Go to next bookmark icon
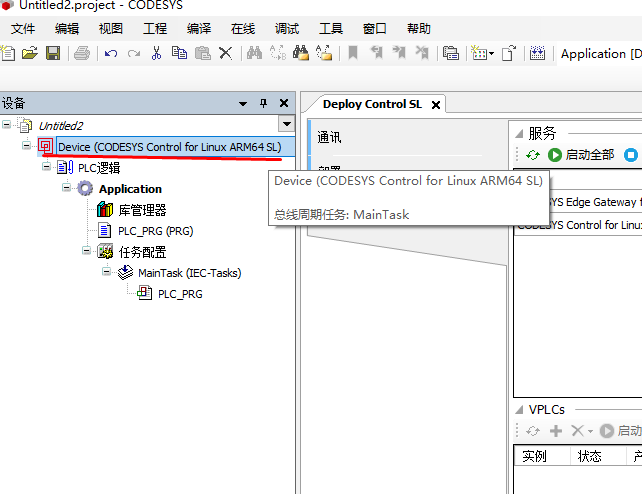The width and height of the screenshot is (642, 494). pos(399,53)
